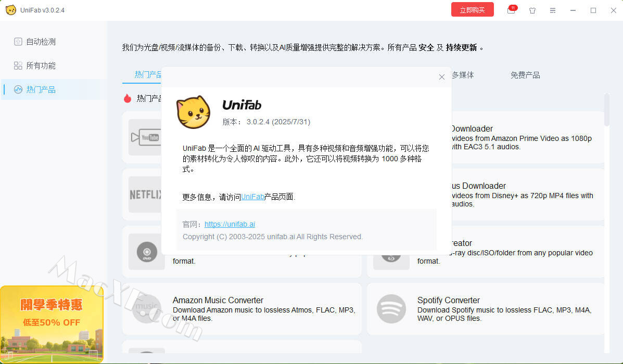Click the Amazon Prime Video Downloader title

click(472, 128)
